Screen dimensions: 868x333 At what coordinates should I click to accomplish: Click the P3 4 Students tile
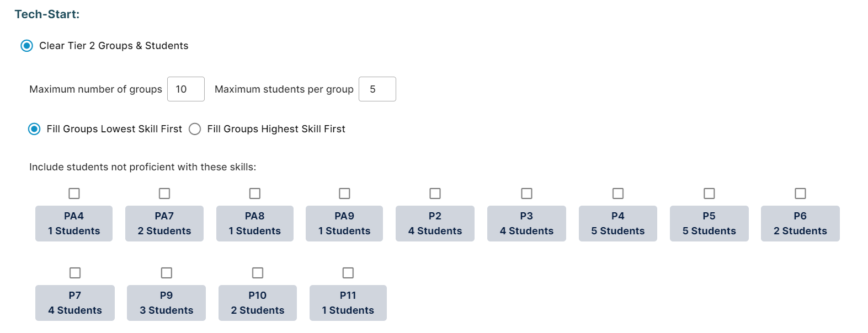[526, 224]
